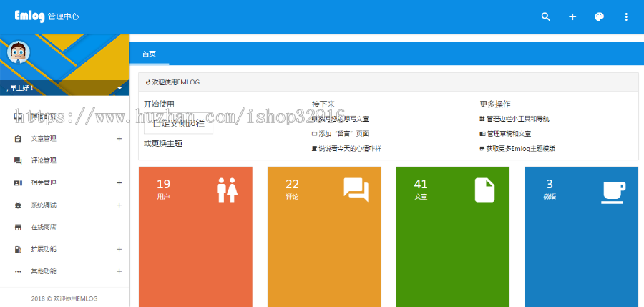
Task: Click the 扩展功能 sidebar icon
Action: (x=18, y=249)
